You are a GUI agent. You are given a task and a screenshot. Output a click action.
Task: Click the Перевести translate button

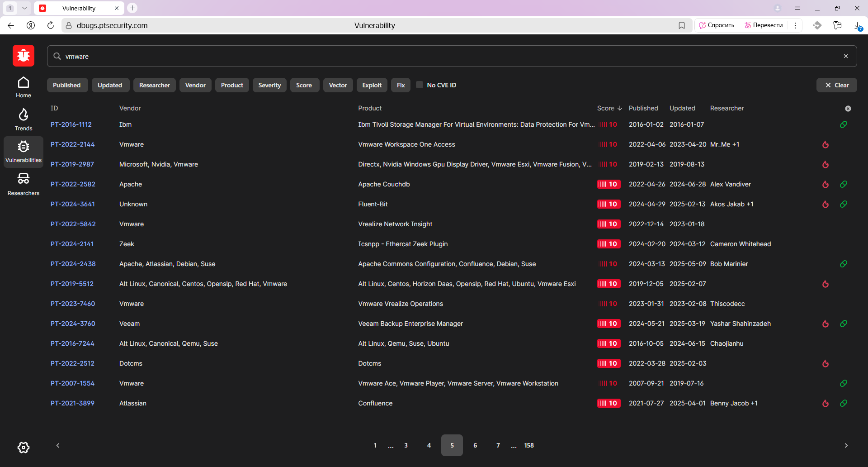pyautogui.click(x=764, y=25)
